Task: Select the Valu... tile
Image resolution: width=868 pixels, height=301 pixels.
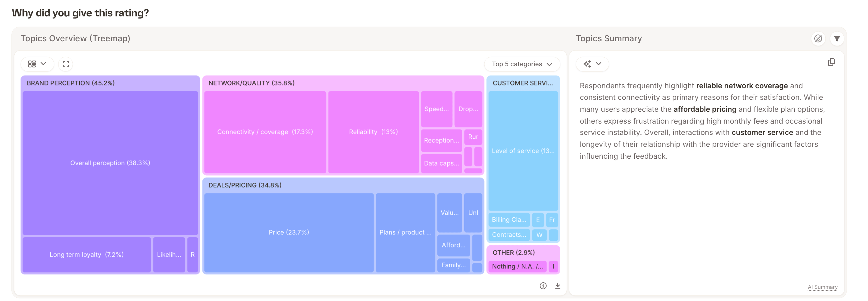Action: pyautogui.click(x=450, y=213)
